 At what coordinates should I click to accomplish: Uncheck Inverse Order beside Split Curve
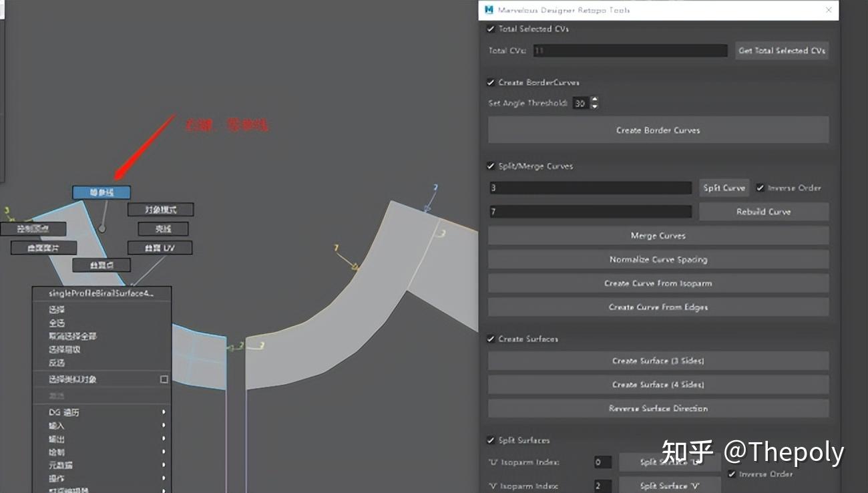[761, 188]
